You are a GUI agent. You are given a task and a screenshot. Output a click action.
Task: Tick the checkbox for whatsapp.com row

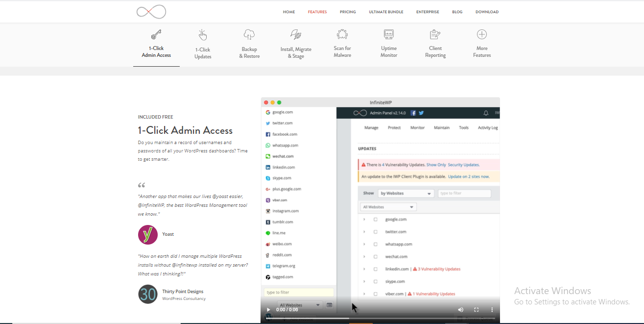[376, 244]
